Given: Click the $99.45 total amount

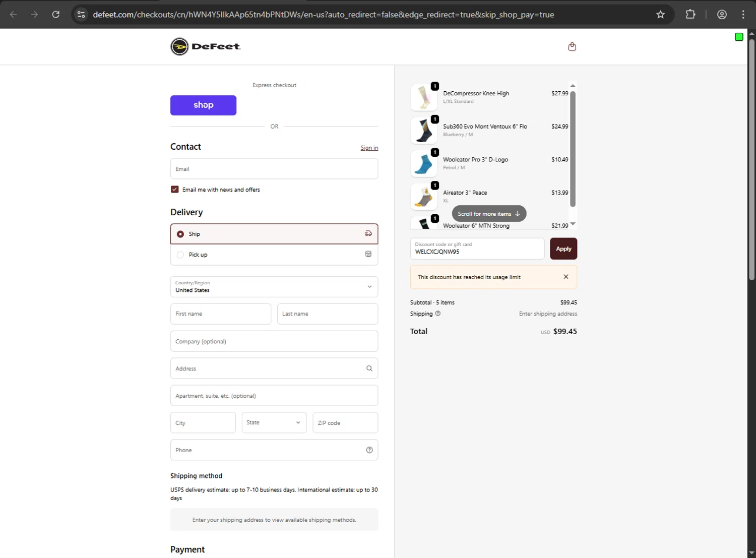Looking at the screenshot, I should coord(565,332).
